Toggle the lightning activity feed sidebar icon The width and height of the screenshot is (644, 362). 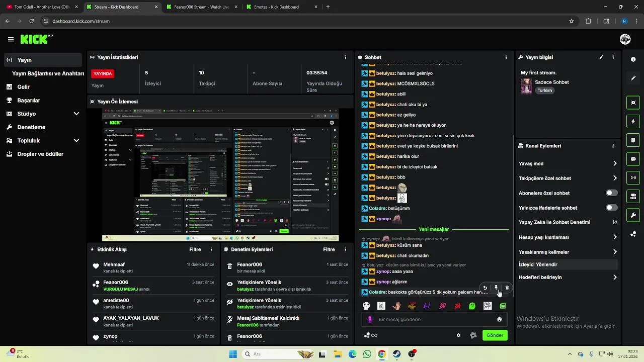pos(633,121)
